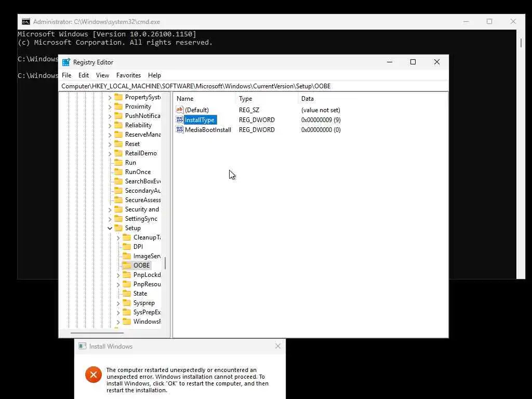
Task: Select the InstallType DWORD value icon
Action: 179,120
